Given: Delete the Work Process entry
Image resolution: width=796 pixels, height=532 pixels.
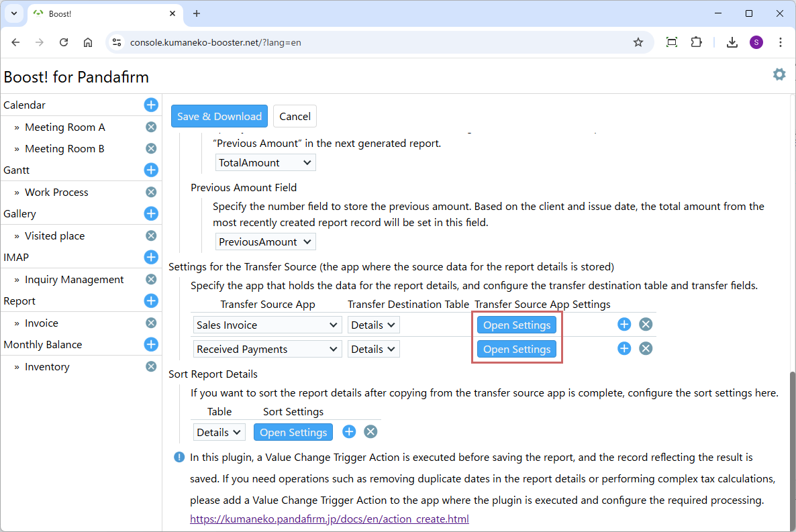Looking at the screenshot, I should point(151,192).
